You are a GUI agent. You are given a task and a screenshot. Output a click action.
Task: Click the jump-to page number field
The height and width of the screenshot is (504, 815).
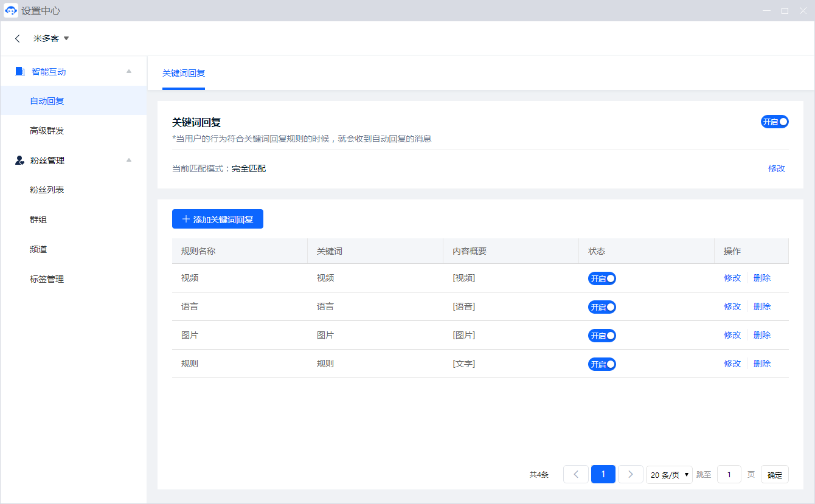click(x=729, y=474)
